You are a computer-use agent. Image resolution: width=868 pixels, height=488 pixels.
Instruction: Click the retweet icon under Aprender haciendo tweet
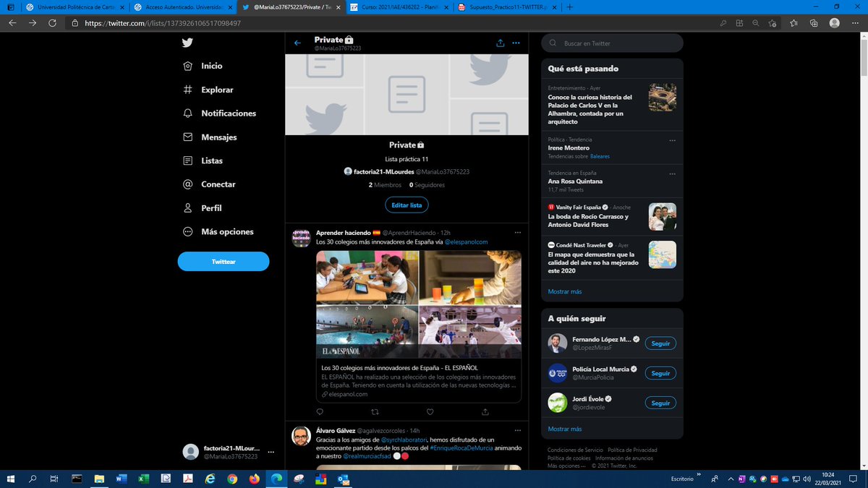tap(375, 412)
